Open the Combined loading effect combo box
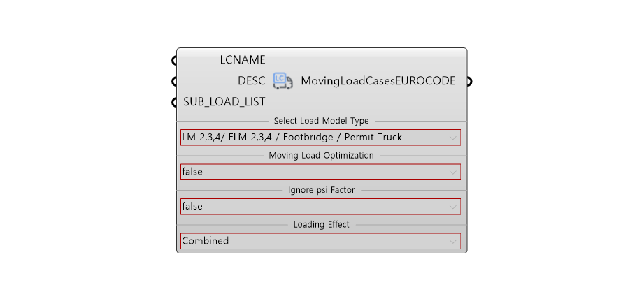This screenshot has height=294, width=644. [320, 241]
